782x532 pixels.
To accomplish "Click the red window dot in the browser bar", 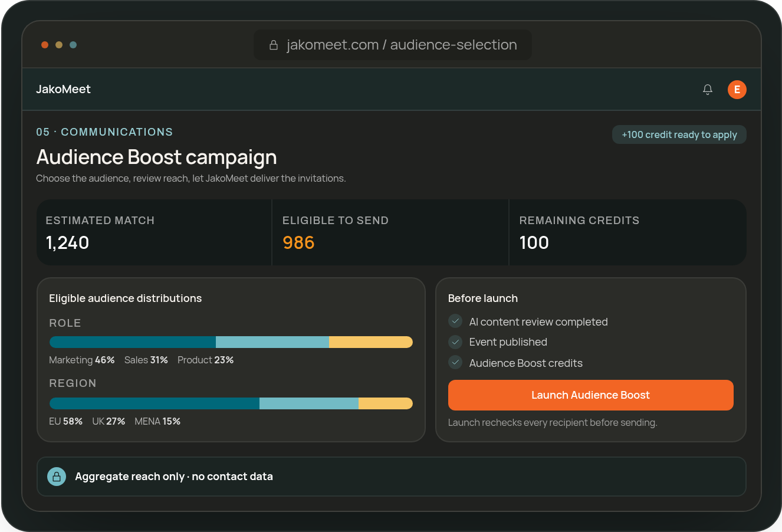I will tap(45, 45).
